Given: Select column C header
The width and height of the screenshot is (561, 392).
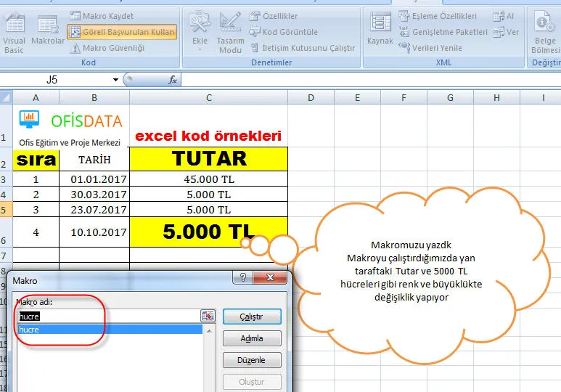Looking at the screenshot, I should point(208,97).
